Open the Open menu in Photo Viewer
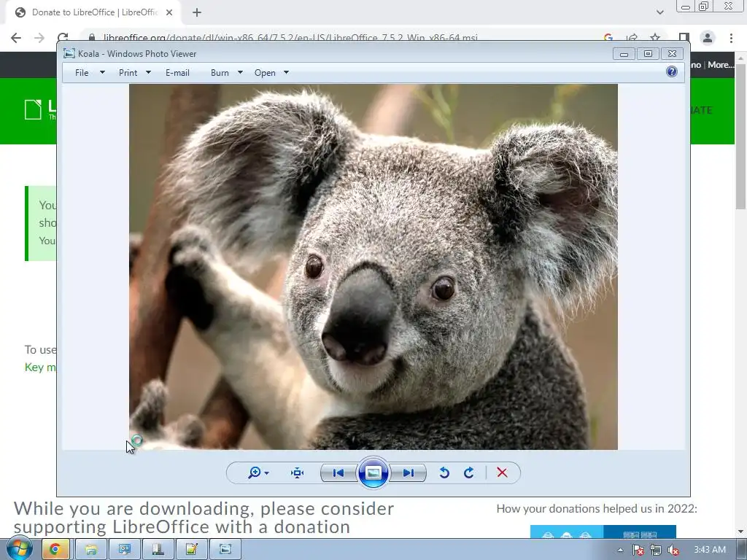The width and height of the screenshot is (747, 560). tap(265, 73)
